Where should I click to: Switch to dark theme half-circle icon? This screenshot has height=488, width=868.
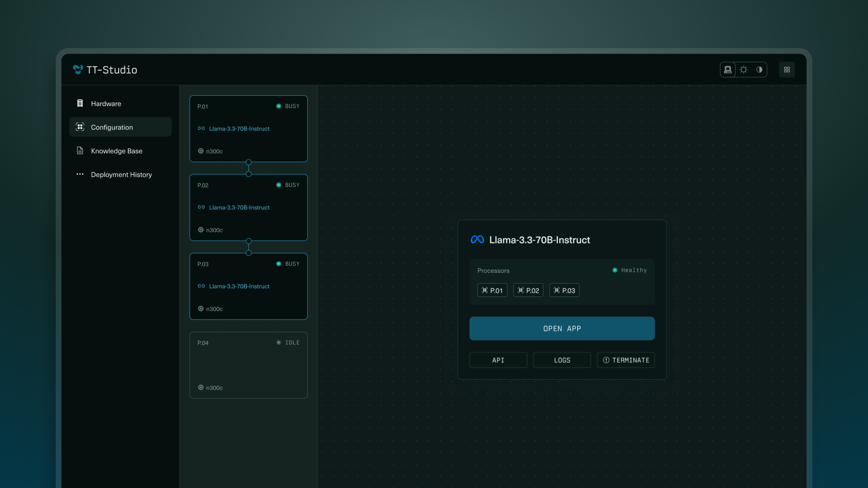click(759, 70)
